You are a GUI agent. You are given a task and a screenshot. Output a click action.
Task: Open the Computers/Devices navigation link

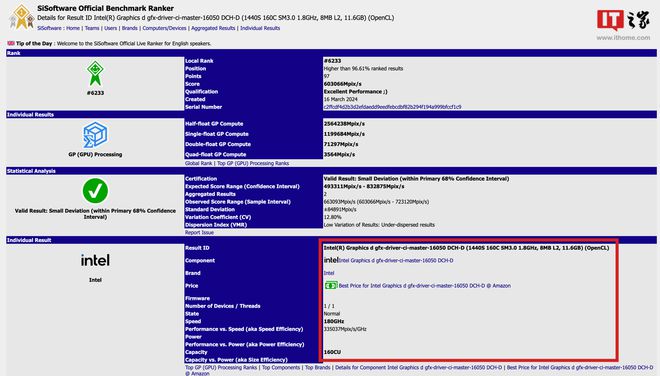click(x=164, y=28)
